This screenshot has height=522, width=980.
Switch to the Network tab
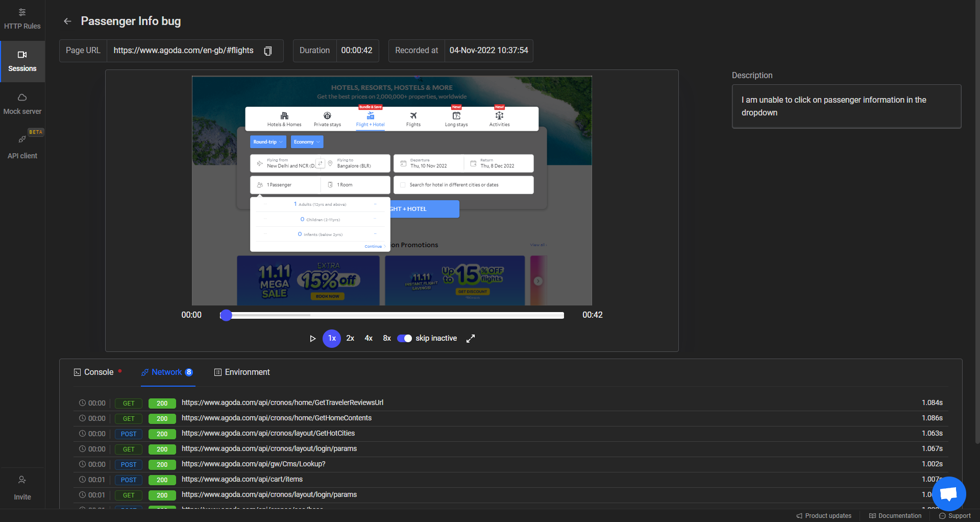click(167, 372)
